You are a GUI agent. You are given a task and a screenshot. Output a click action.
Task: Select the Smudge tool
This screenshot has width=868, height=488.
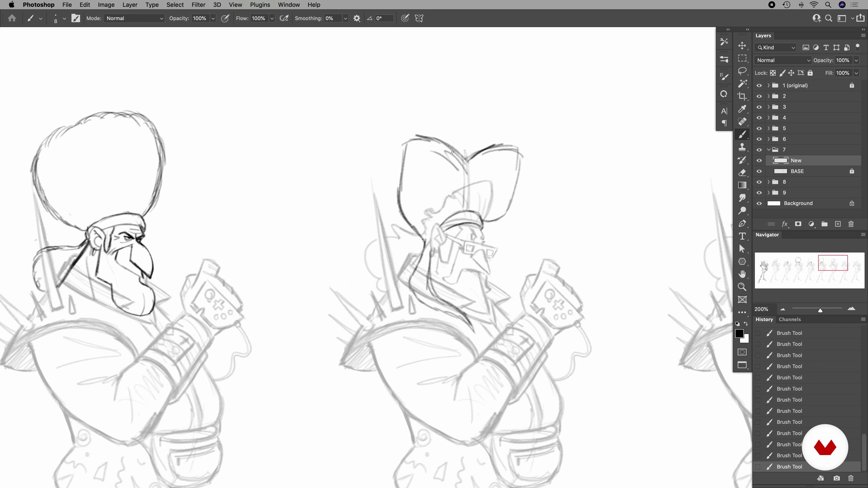click(x=742, y=198)
